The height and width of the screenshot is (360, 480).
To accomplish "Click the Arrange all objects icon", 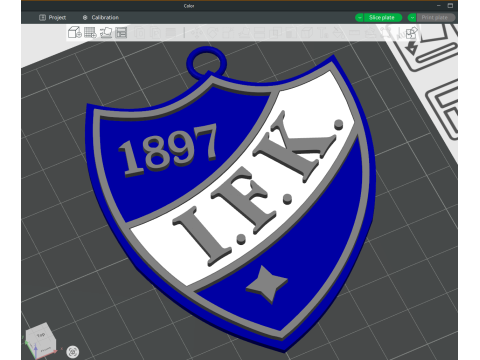I will (121, 32).
